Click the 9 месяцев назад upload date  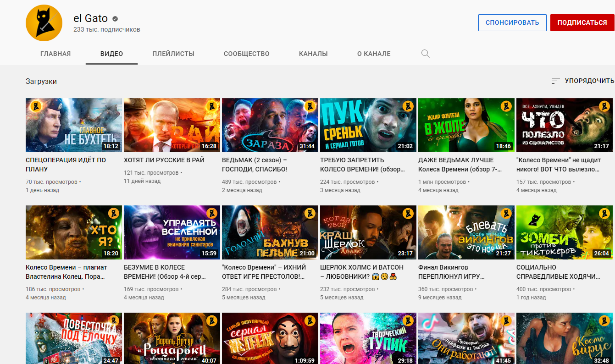440,298
